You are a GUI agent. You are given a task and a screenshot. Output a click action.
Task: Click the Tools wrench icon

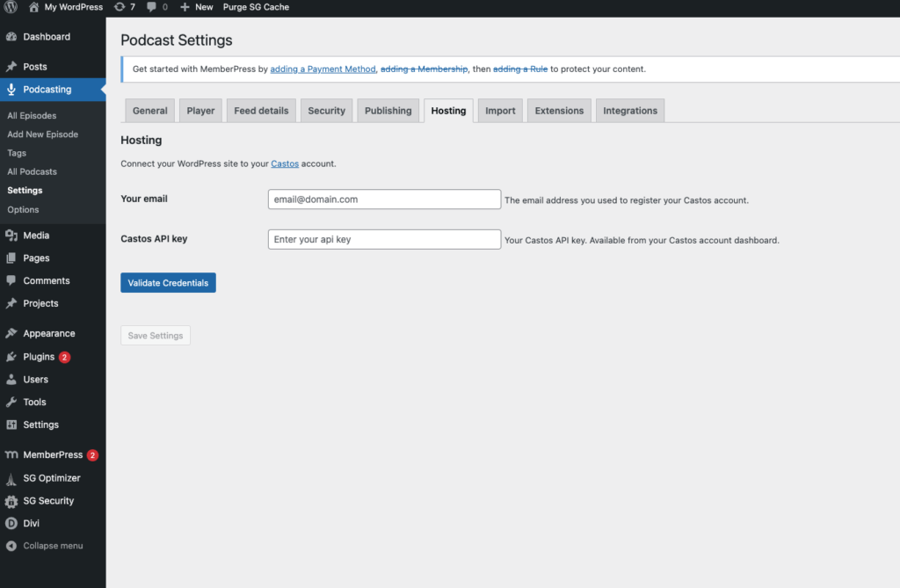tap(11, 403)
